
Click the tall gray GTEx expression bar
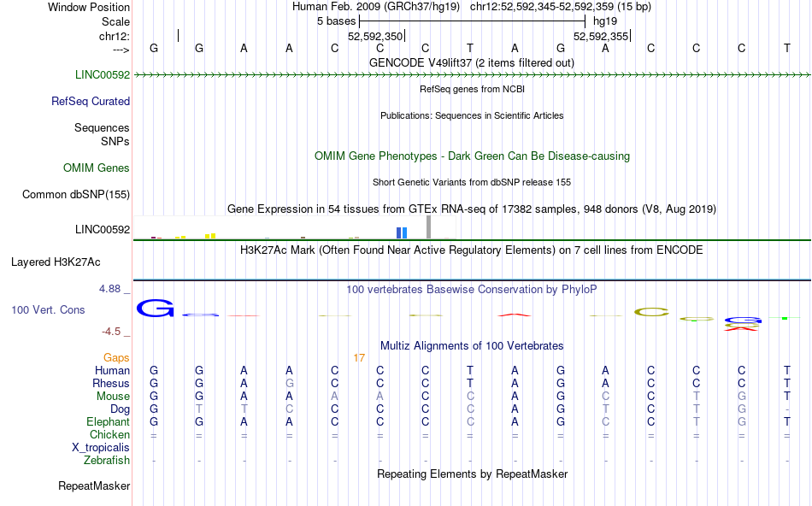pos(429,227)
